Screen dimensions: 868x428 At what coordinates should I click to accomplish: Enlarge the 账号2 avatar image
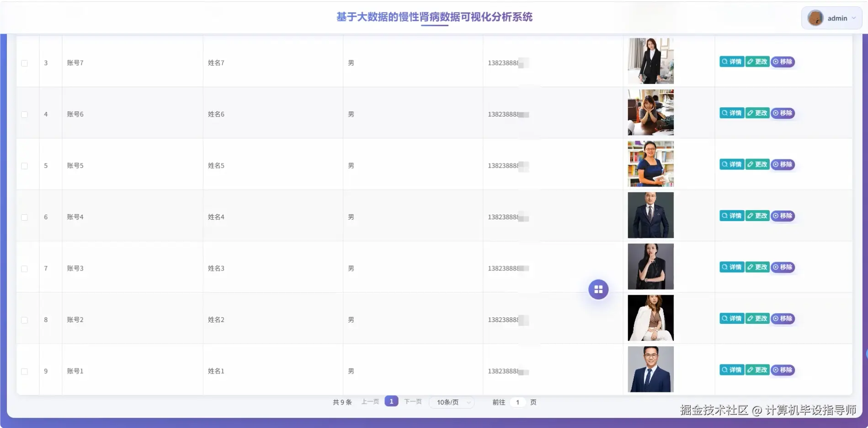click(x=651, y=318)
